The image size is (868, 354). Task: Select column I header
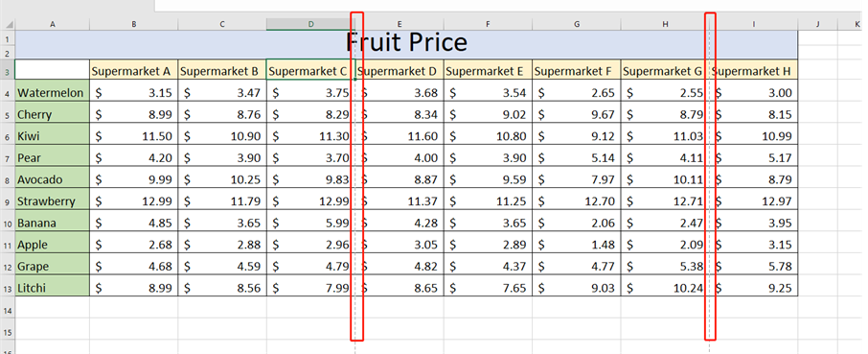coord(754,24)
